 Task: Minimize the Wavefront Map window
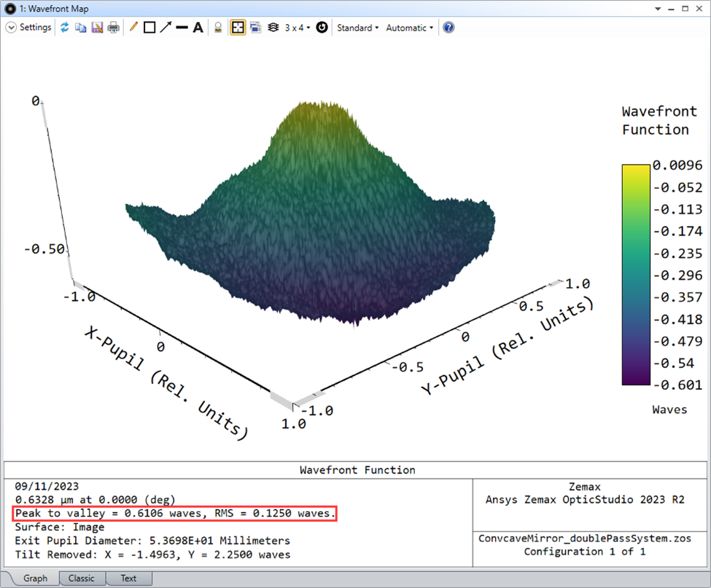[671, 9]
